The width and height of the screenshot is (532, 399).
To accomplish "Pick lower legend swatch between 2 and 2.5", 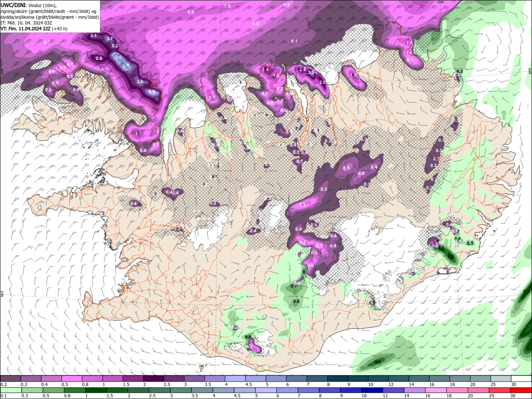I will coord(138,390).
